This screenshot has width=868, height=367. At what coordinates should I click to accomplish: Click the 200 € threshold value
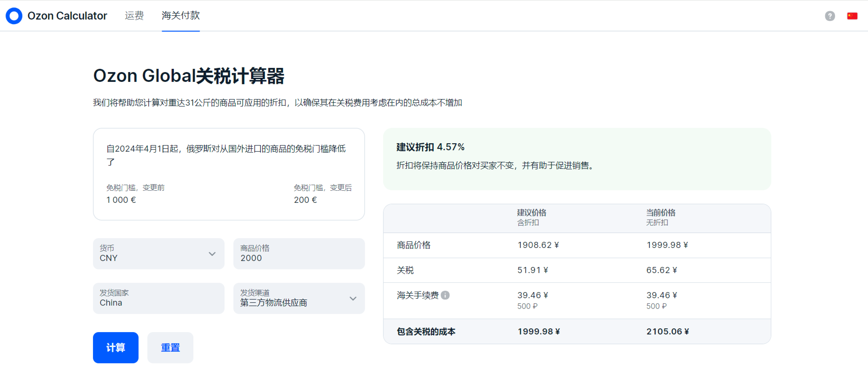point(305,200)
